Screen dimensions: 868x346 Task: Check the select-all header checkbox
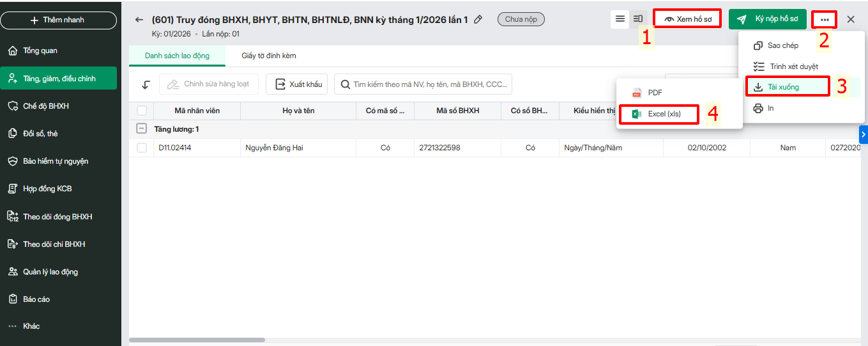pyautogui.click(x=142, y=111)
